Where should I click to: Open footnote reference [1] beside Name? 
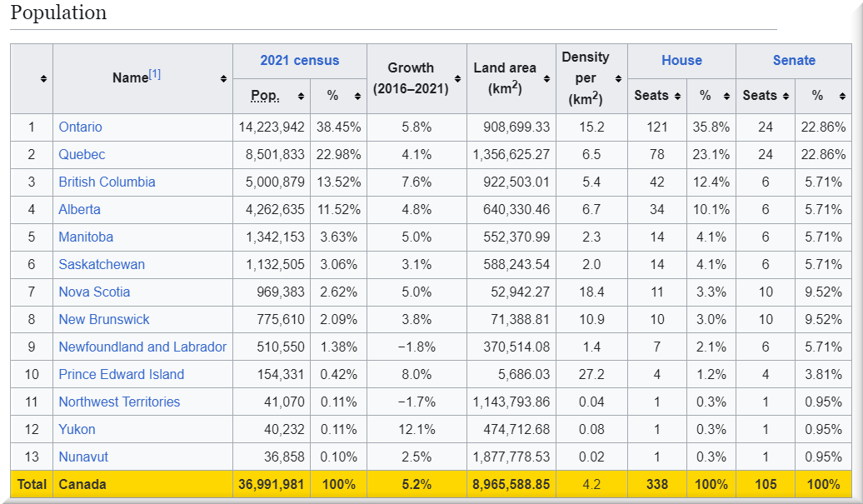[155, 74]
